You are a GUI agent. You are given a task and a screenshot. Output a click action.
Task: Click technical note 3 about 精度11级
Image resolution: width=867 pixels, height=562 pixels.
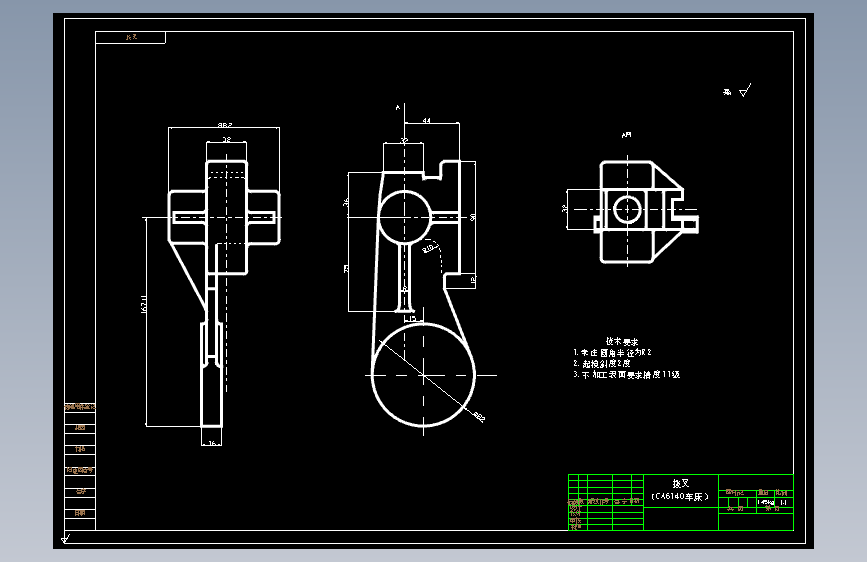tap(626, 374)
